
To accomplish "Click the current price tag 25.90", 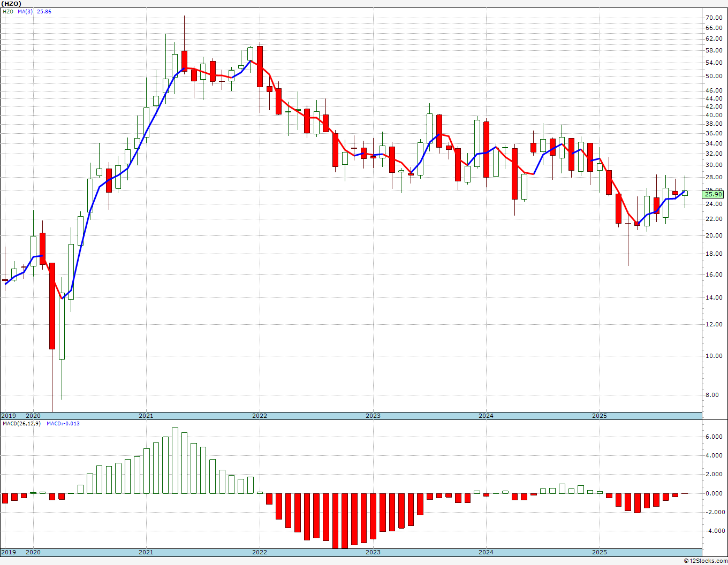I will pyautogui.click(x=714, y=194).
